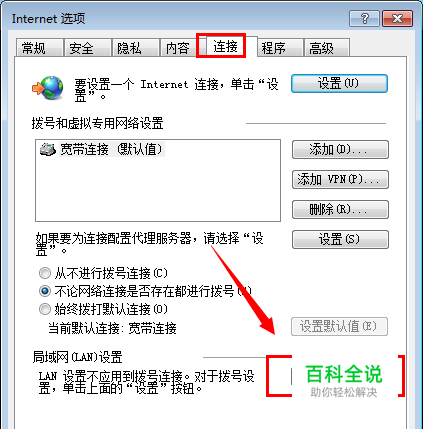
Task: Select 宽带连接 (默认值) list entry
Action: (102, 149)
